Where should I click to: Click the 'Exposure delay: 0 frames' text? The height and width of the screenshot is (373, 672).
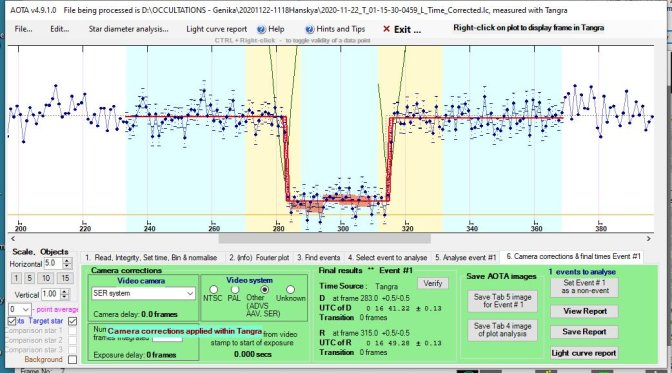click(135, 355)
